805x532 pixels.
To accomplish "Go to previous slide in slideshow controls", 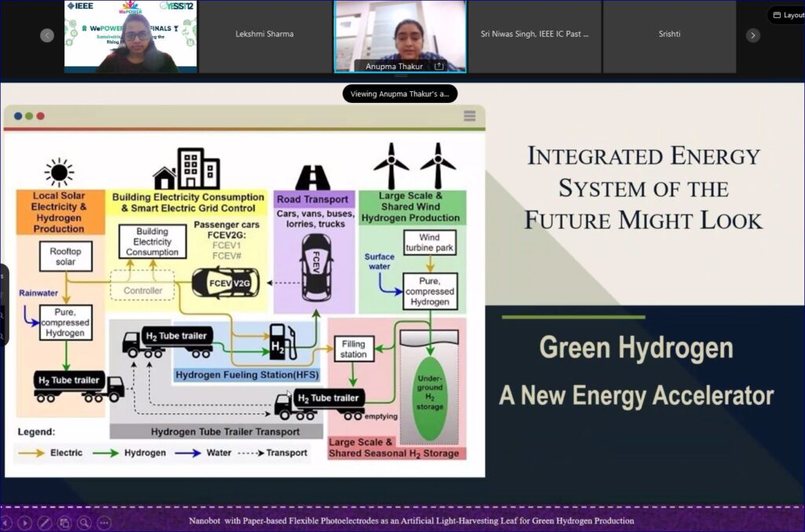I will 6,523.
